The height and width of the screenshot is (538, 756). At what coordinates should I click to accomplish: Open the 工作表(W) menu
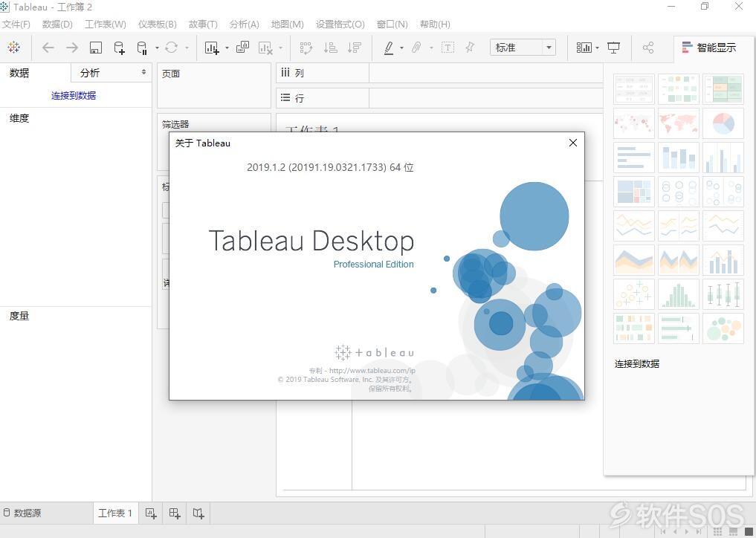point(106,24)
